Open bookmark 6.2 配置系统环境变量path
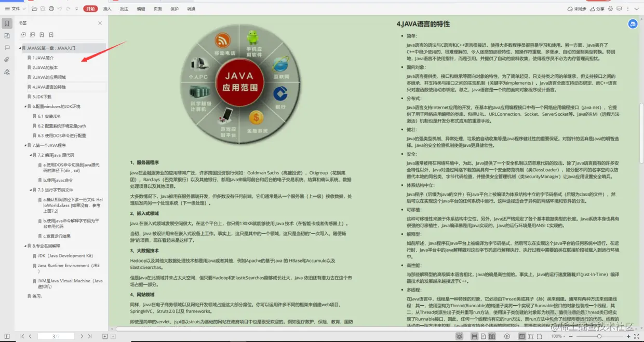 62,126
